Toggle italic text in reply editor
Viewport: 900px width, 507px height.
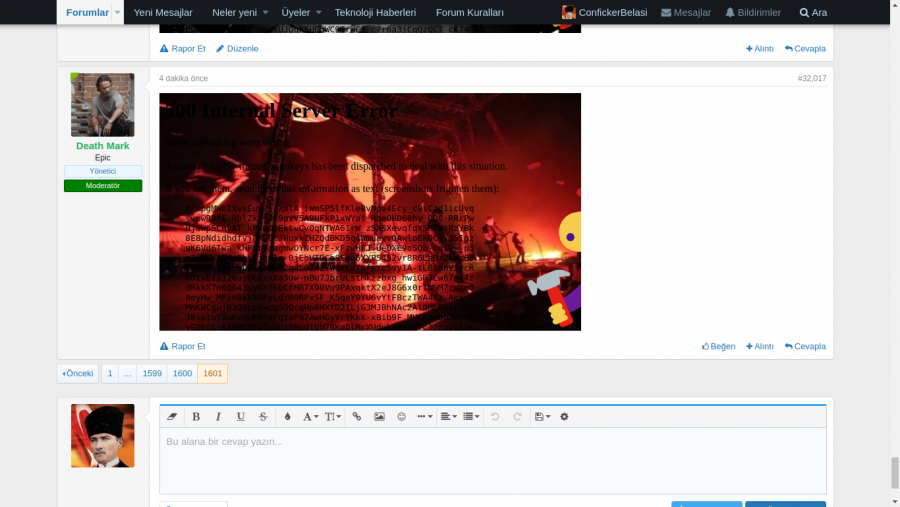pyautogui.click(x=218, y=417)
